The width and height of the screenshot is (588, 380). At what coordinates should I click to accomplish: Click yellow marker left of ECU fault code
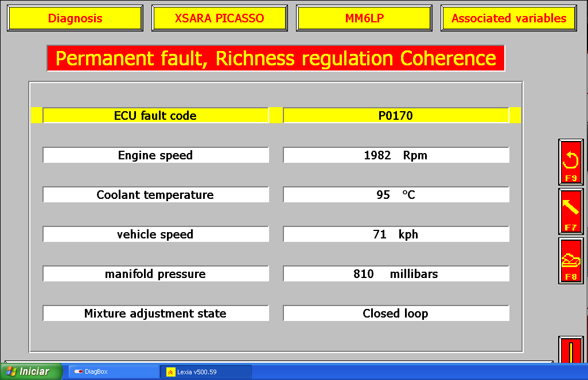pyautogui.click(x=36, y=115)
